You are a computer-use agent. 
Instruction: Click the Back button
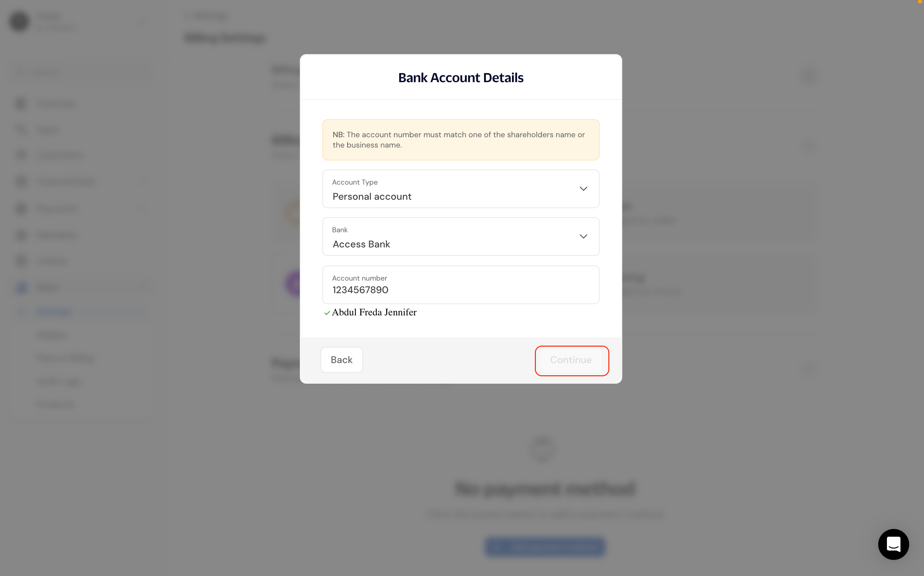tap(341, 360)
